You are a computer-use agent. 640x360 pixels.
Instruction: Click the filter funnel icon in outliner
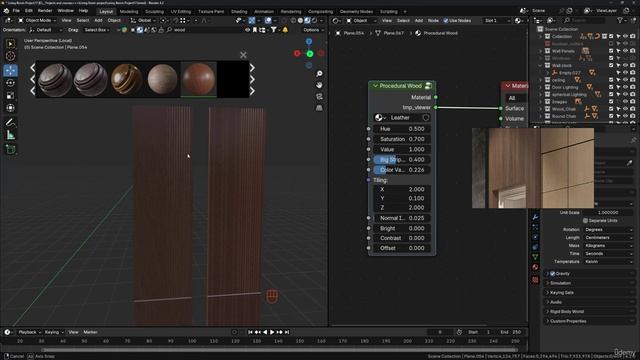click(620, 20)
